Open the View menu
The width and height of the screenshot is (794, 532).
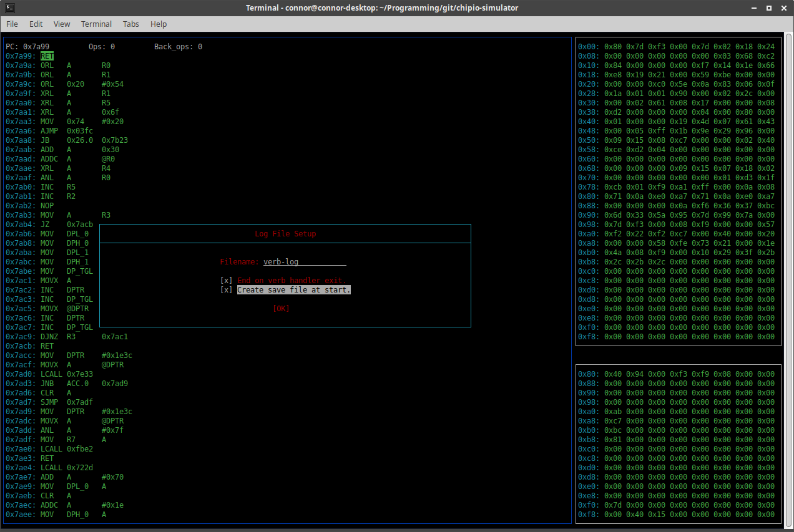[x=62, y=24]
